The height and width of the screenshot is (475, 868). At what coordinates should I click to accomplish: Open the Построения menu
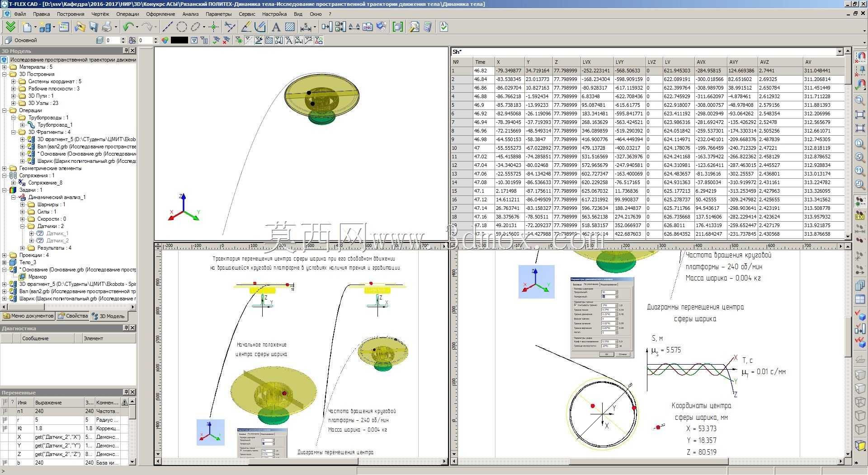[71, 14]
